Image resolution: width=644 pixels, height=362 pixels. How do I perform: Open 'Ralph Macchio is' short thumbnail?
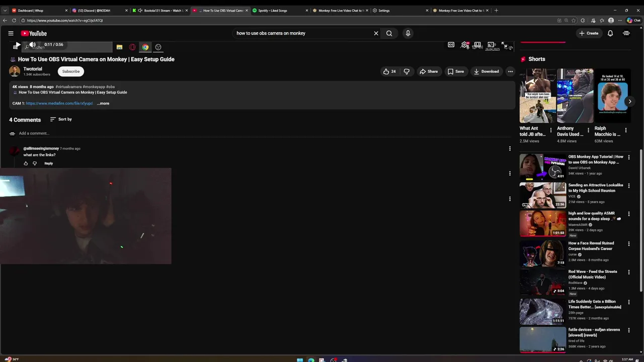pyautogui.click(x=612, y=96)
